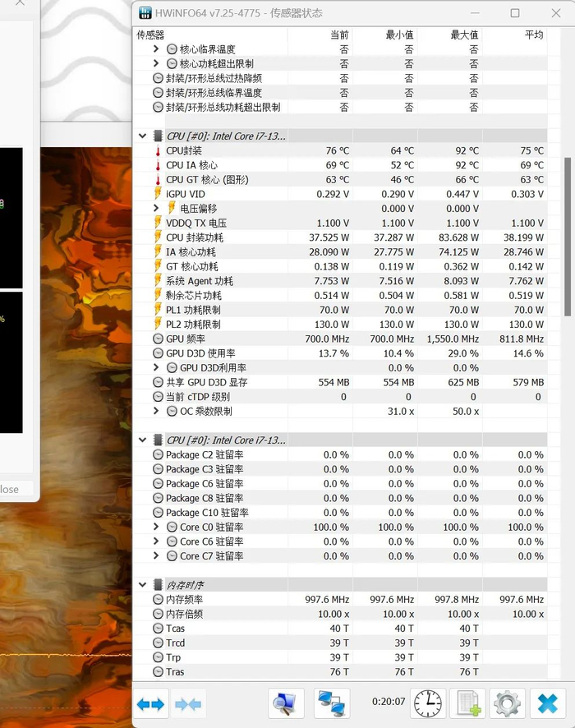The image size is (575, 728).
Task: Click circle icon beside 共享 GPU D3D 显存
Action: click(158, 382)
